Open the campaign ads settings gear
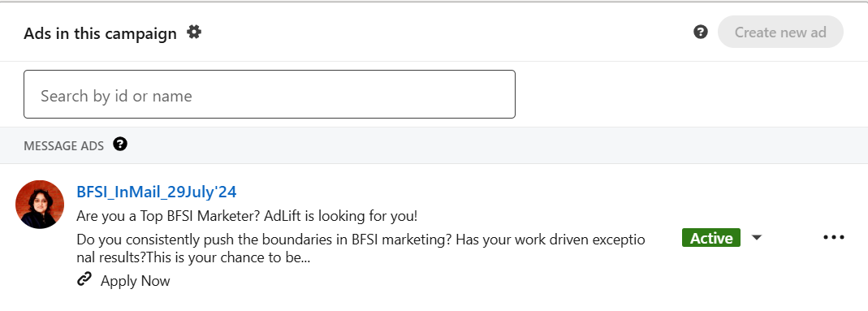Viewport: 868px width, 311px height. pyautogui.click(x=194, y=32)
